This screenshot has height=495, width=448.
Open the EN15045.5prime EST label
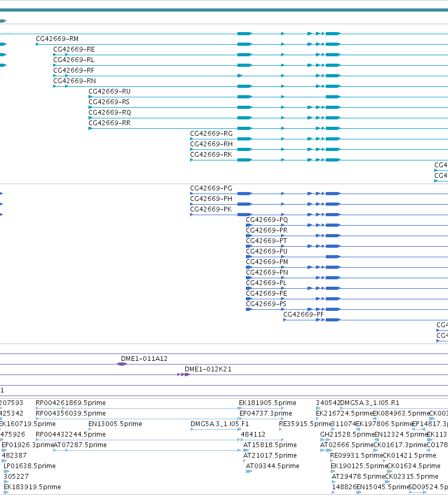tap(383, 487)
